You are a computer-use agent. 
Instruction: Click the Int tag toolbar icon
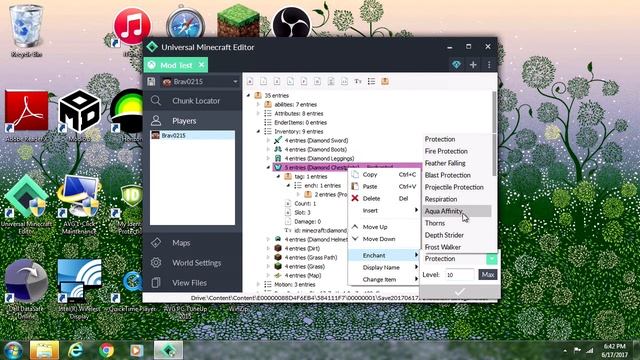277,82
